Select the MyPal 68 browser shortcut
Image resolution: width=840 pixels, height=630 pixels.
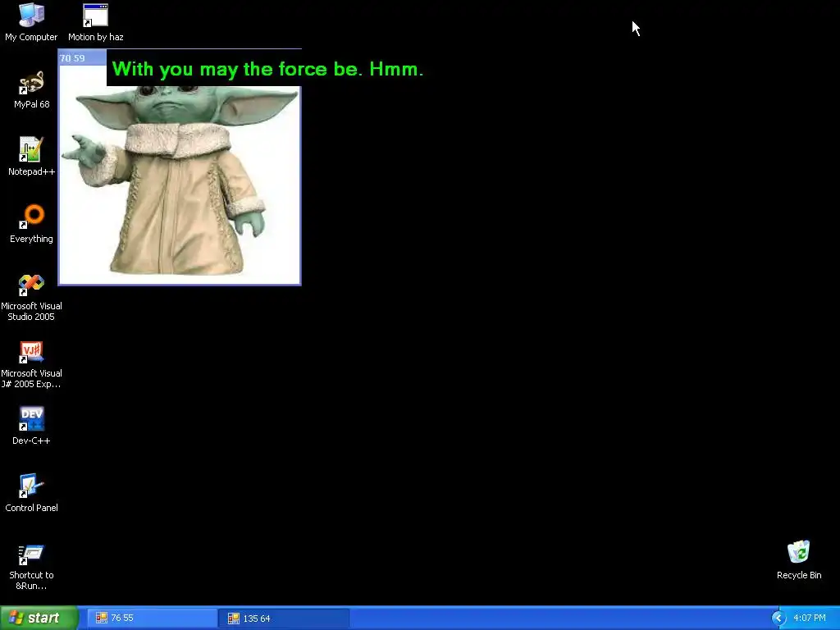point(31,89)
